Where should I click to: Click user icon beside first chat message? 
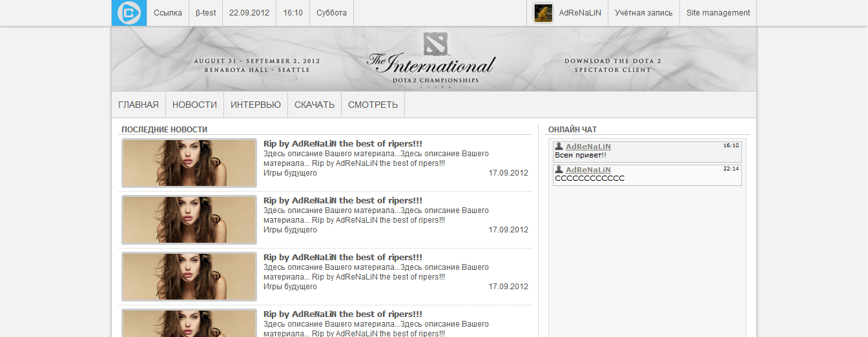click(559, 147)
